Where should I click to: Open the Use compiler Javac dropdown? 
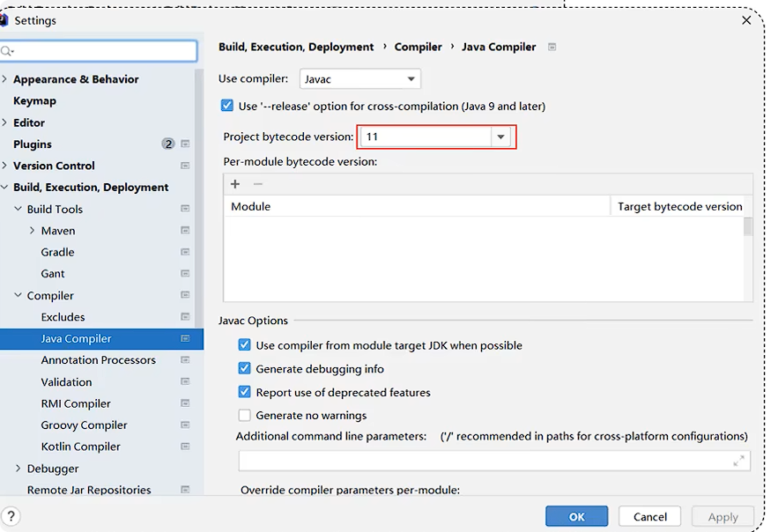point(360,79)
